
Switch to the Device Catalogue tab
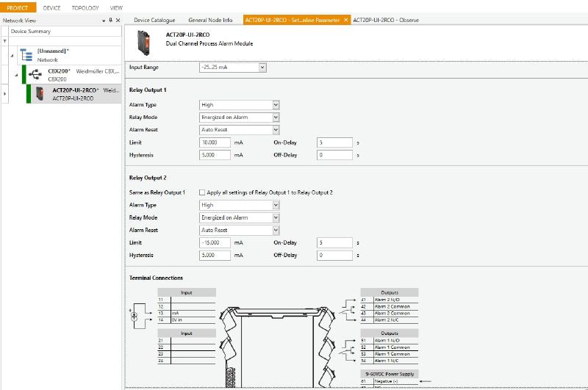coord(154,20)
